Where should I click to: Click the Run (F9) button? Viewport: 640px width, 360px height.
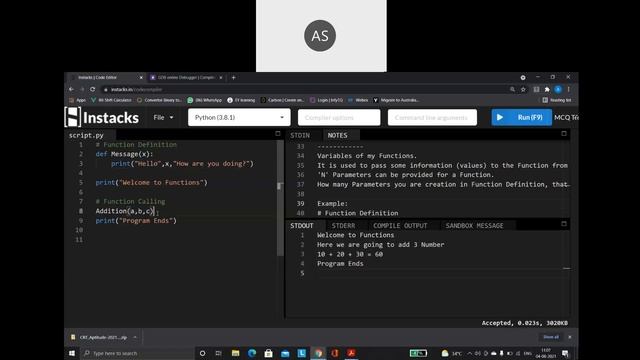521,118
